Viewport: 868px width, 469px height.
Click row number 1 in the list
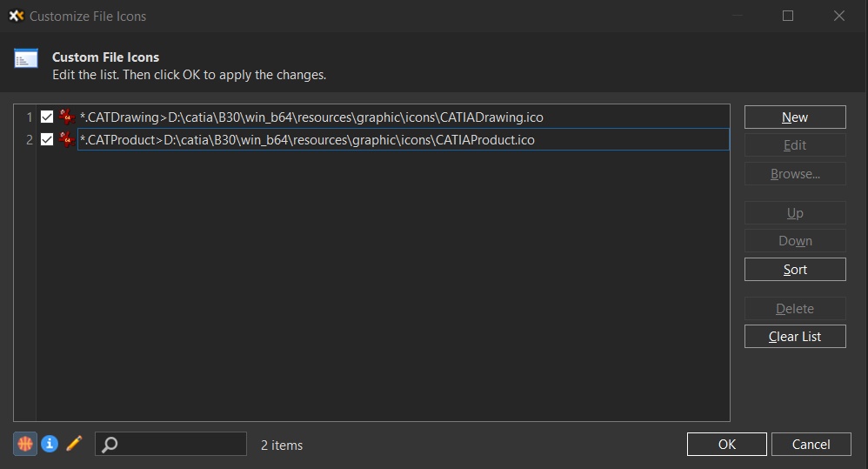tap(30, 117)
